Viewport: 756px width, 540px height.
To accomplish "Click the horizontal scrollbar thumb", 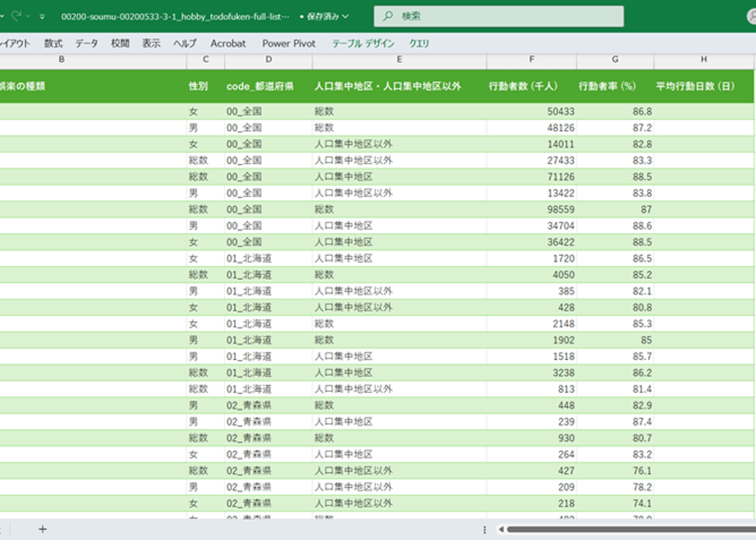I will pyautogui.click(x=631, y=529).
